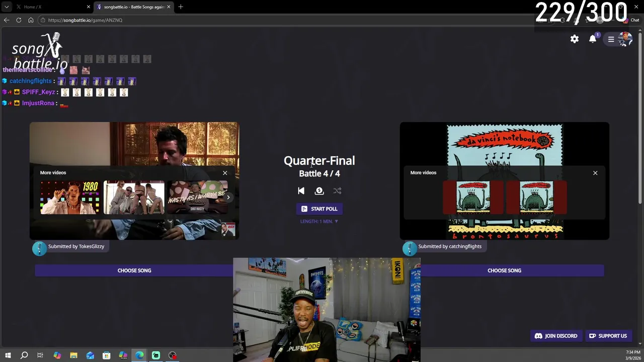
Task: Open Windows taskbar search
Action: click(24, 355)
